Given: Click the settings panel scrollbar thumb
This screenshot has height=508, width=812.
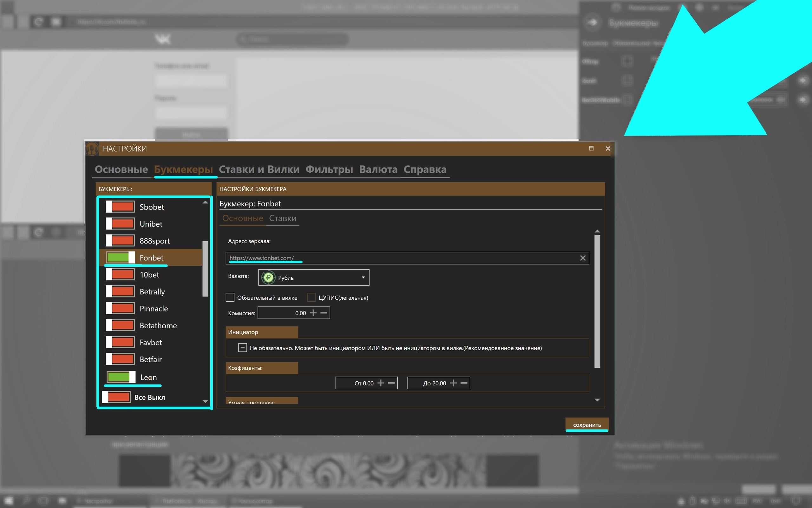Looking at the screenshot, I should 597,301.
